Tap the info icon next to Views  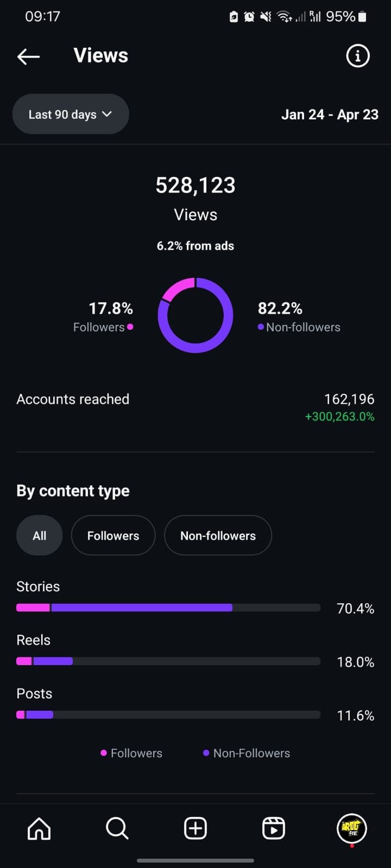[357, 55]
